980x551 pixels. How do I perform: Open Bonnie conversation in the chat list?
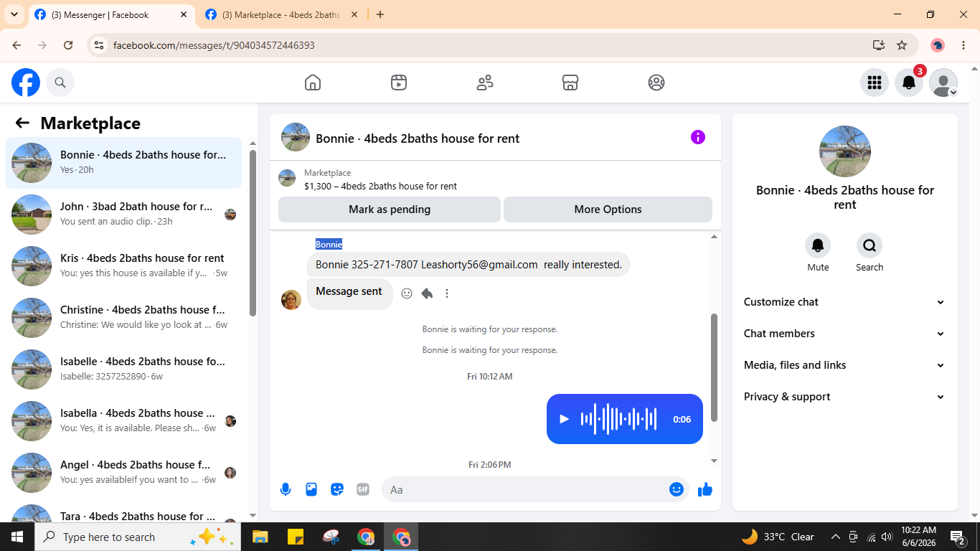[x=124, y=163]
